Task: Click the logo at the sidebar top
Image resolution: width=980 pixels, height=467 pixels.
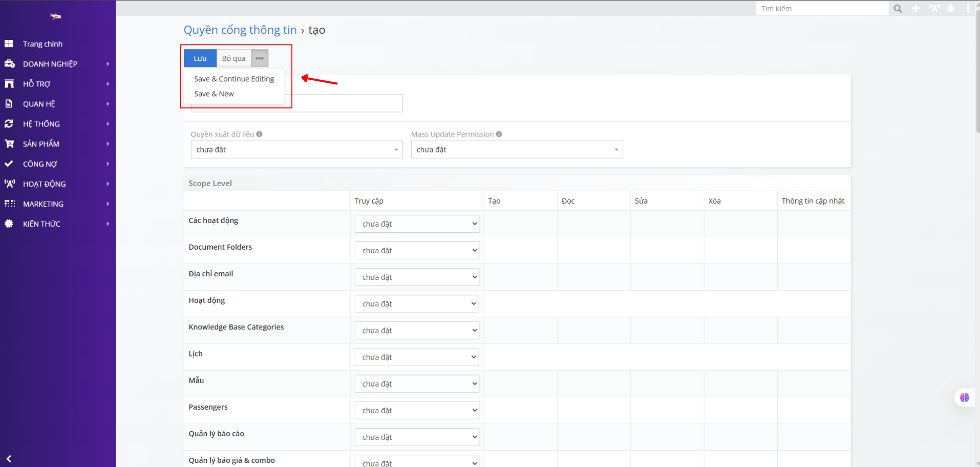Action: 55,16
